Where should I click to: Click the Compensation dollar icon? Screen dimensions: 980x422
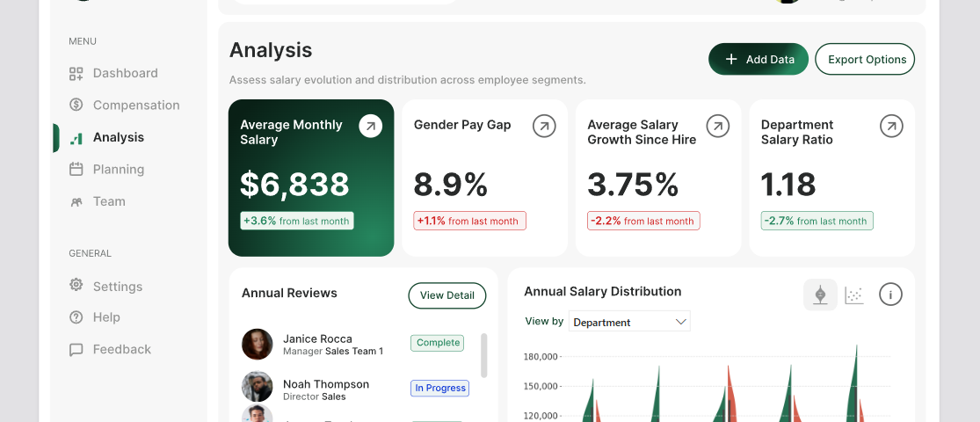76,105
